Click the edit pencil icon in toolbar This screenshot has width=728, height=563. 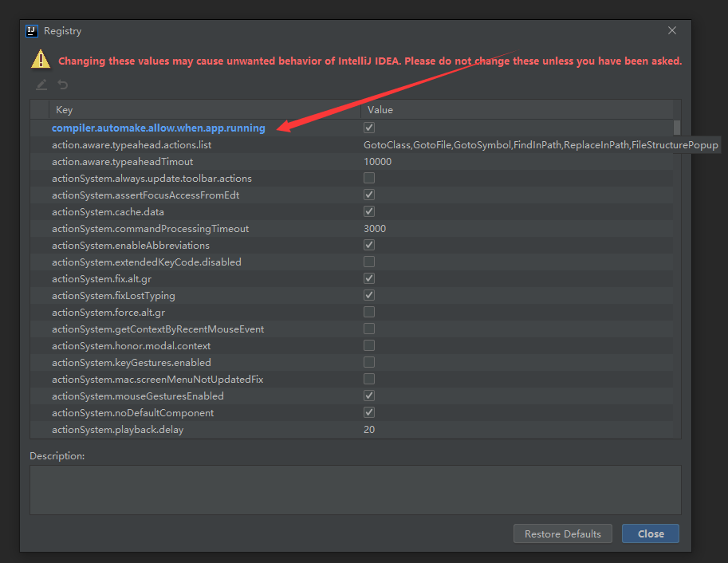(41, 85)
